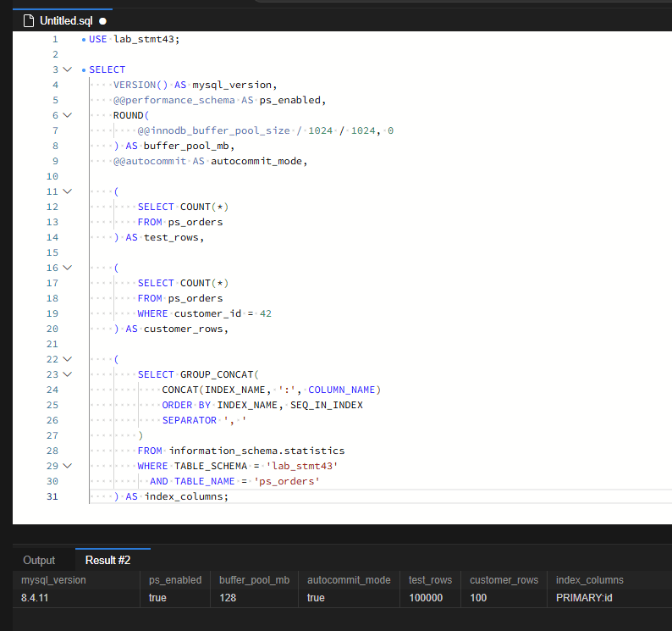Collapse the subquery at line 16
This screenshot has width=672, height=631.
(x=68, y=268)
